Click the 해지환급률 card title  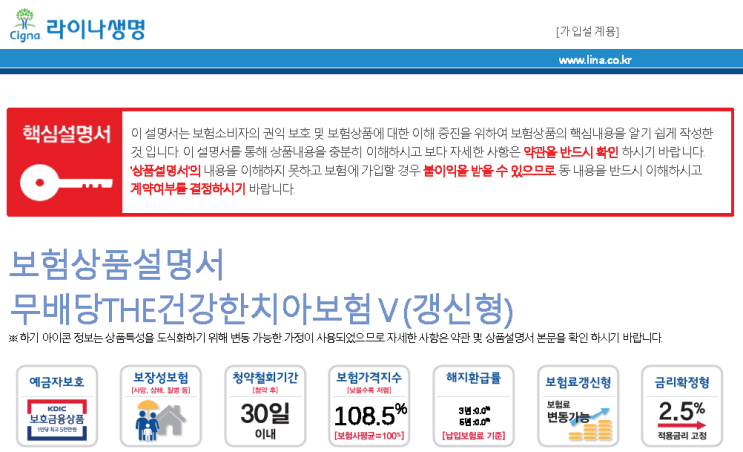pos(473,378)
